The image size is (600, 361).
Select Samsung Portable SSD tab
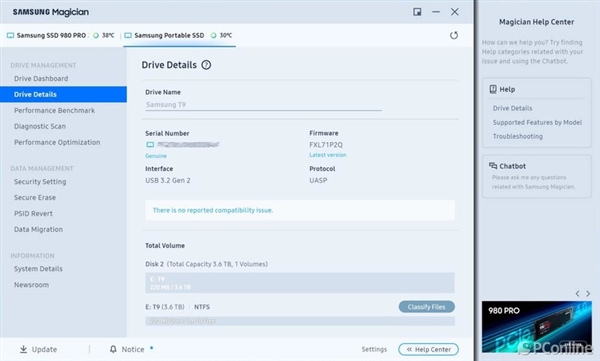(179, 35)
